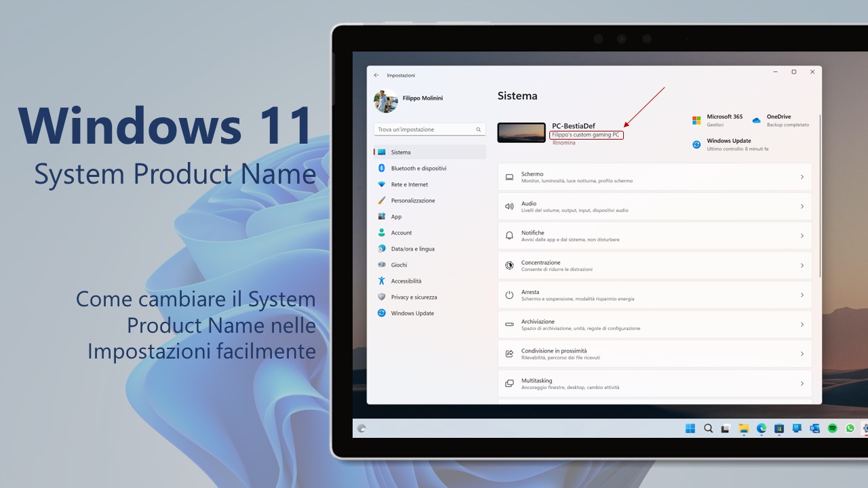Viewport: 868px width, 488px height.
Task: Open taskbar Search magnifier
Action: (x=708, y=428)
